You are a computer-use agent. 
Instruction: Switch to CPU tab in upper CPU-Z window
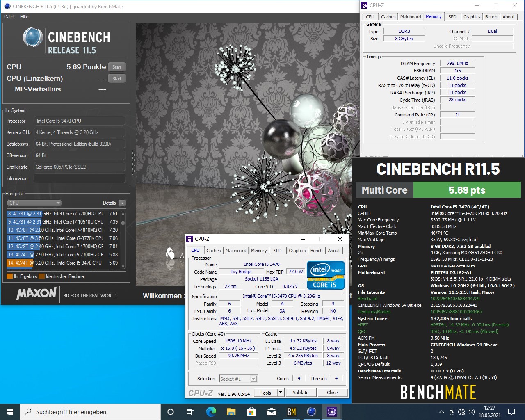[x=370, y=17]
